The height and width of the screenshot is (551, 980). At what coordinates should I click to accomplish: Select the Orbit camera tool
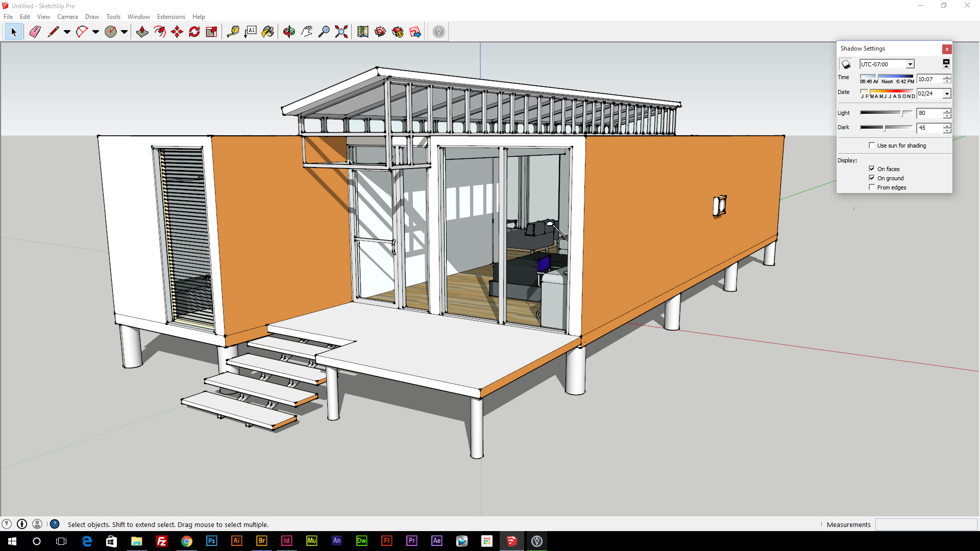pos(289,32)
